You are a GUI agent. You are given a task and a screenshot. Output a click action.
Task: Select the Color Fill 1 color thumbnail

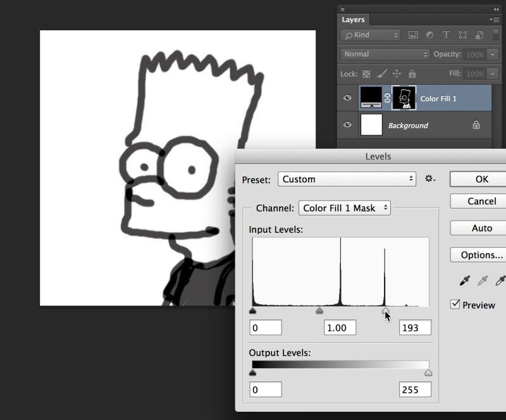[371, 98]
